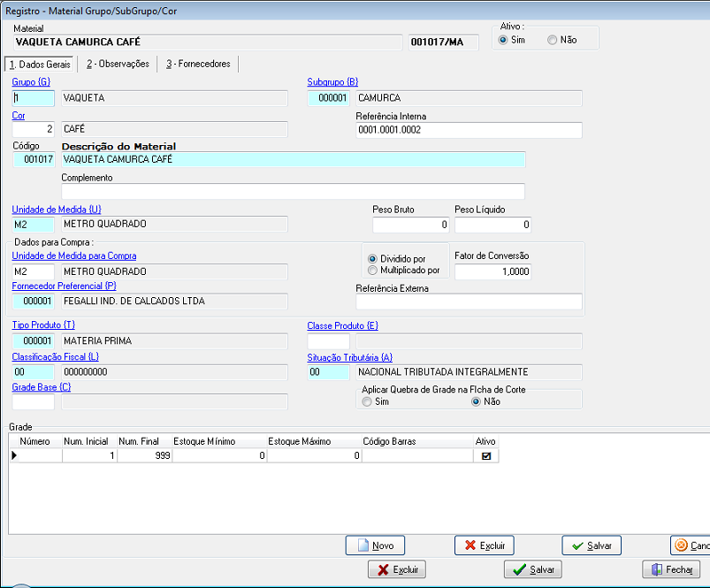Click the Referência Interna field
The width and height of the screenshot is (710, 588).
[x=469, y=130]
